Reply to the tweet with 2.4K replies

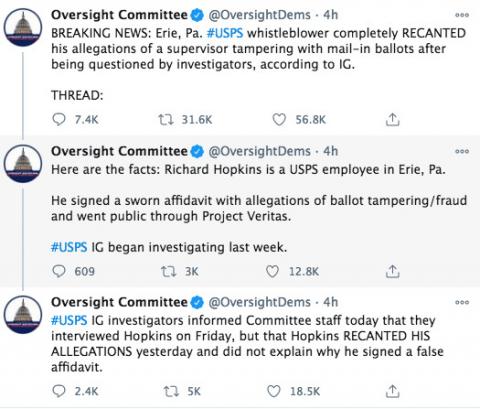[x=59, y=391]
